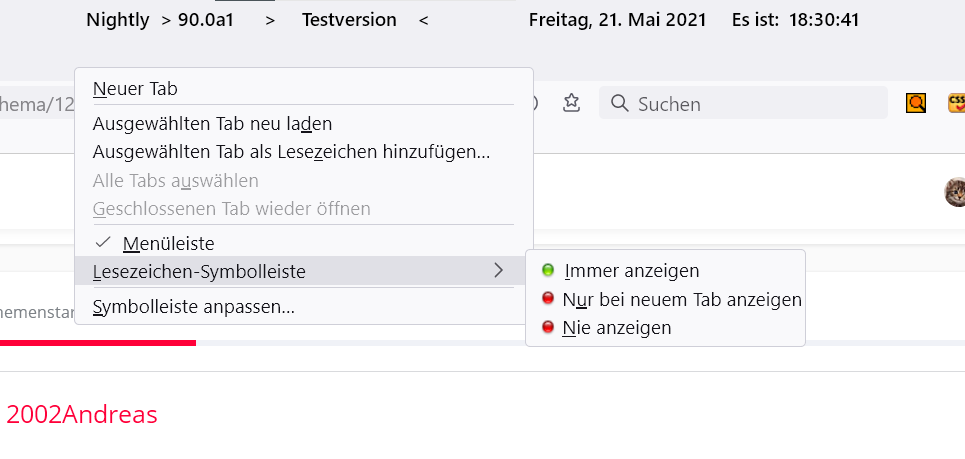Click red dot beside Nur bei neuem Tab
This screenshot has width=965, height=459.
click(547, 299)
